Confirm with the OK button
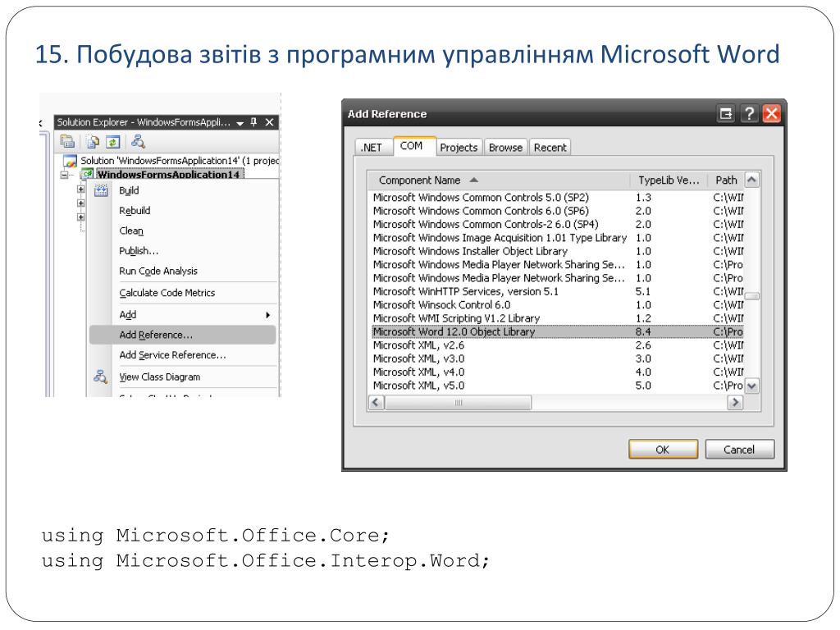 pyautogui.click(x=663, y=450)
